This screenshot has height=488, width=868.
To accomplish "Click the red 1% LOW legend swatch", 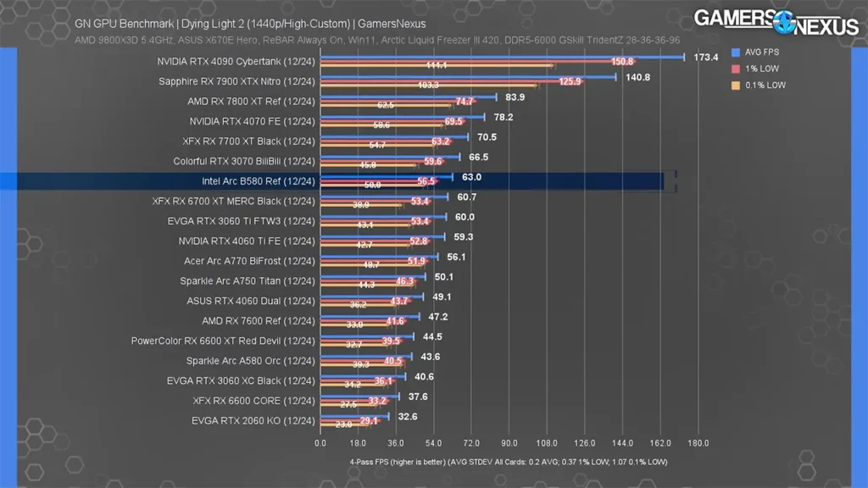I will tap(736, 69).
